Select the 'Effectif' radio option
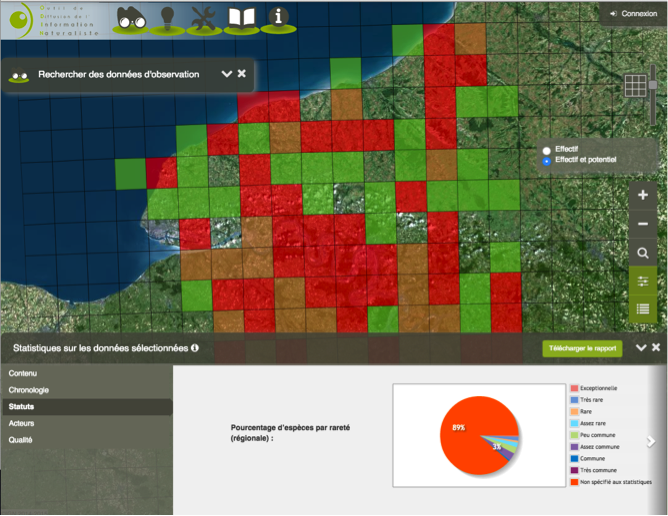The height and width of the screenshot is (516, 668). point(546,150)
